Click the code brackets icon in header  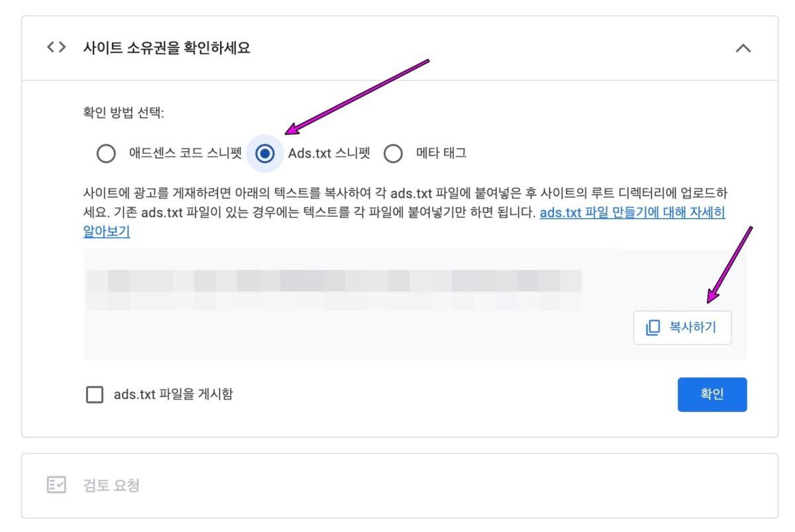(56, 48)
